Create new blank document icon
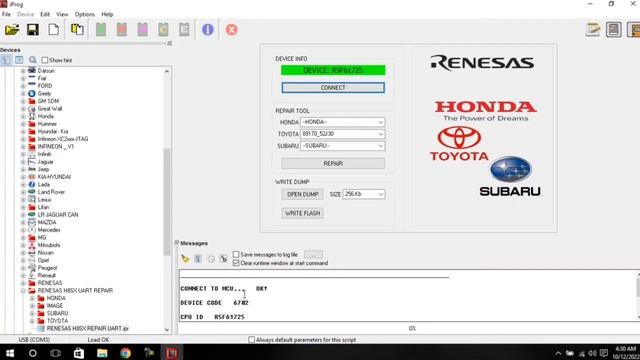Viewport: 640px width, 360px height. point(53,29)
